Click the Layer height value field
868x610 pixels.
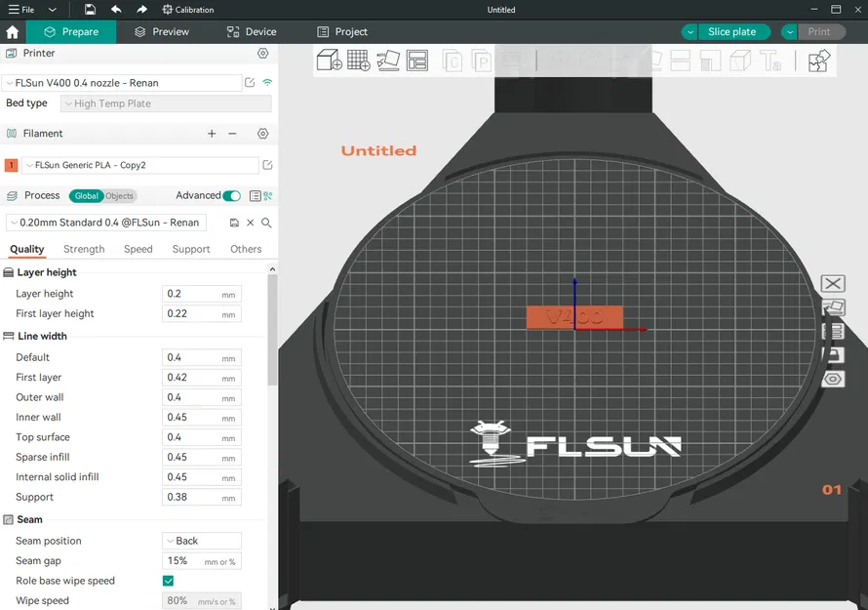coord(202,294)
